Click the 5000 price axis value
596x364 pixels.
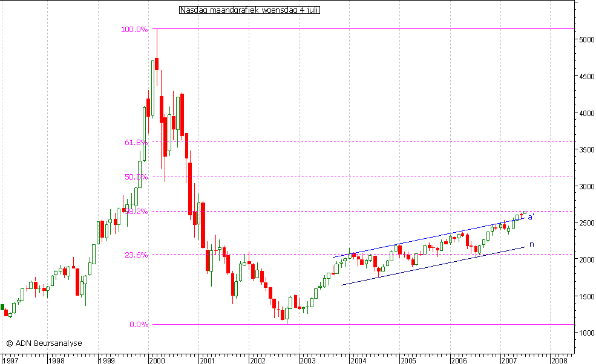coord(586,39)
